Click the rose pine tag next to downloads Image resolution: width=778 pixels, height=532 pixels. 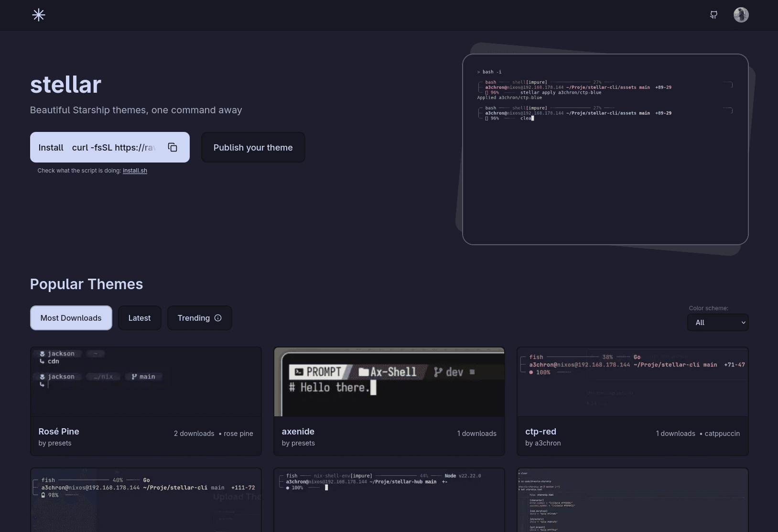tap(238, 434)
